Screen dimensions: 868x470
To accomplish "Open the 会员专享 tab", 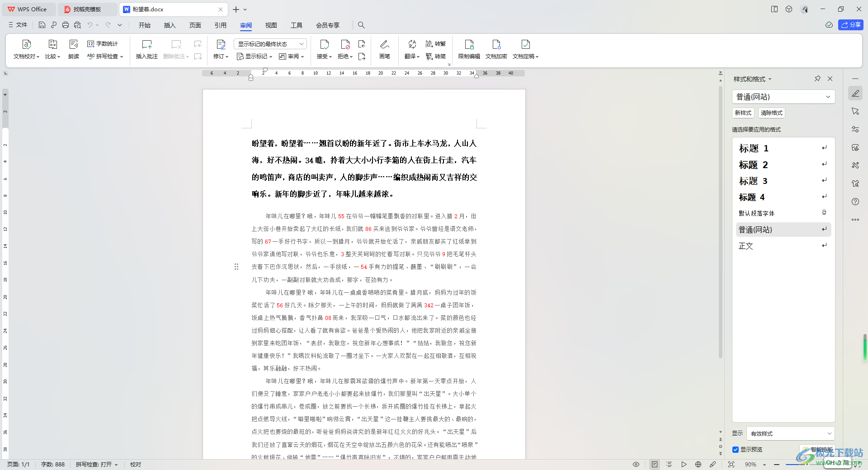I will point(328,25).
